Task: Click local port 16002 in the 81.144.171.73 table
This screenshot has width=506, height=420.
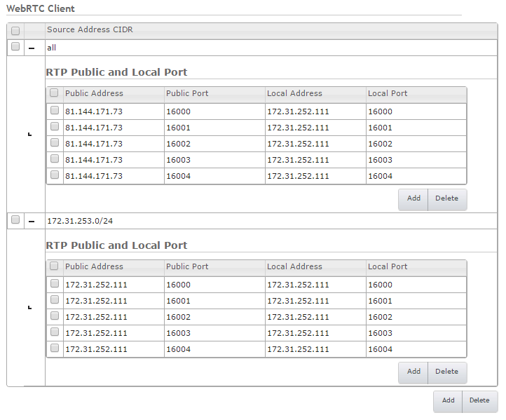Action: 380,144
